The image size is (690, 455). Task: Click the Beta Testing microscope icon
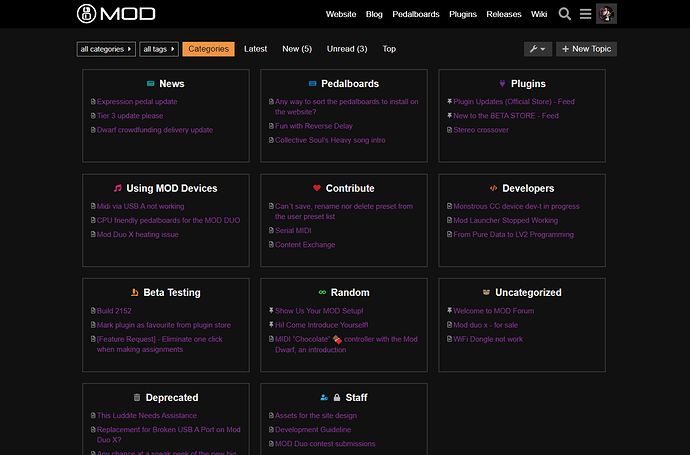(135, 293)
